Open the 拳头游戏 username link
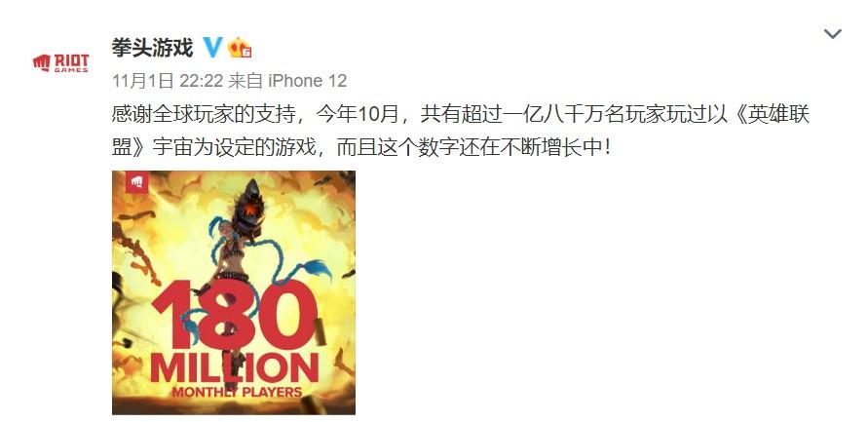Viewport: 868px width, 422px height. pos(152,48)
